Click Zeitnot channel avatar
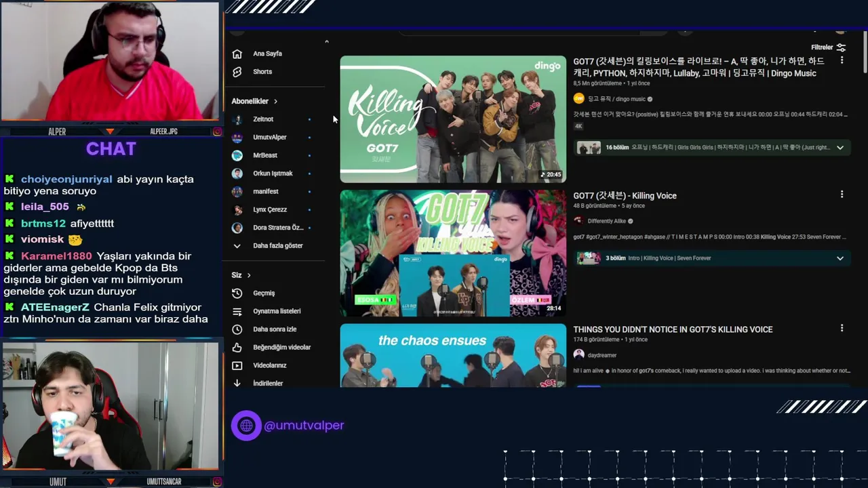This screenshot has width=868, height=488. pos(237,119)
